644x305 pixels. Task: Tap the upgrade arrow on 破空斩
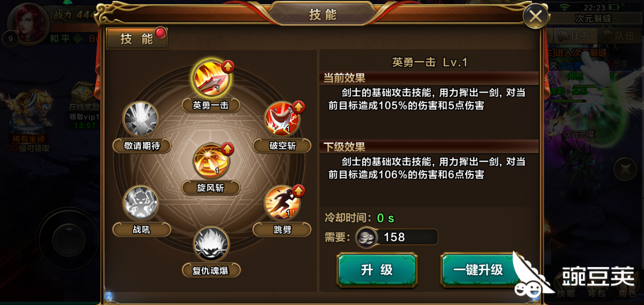299,107
